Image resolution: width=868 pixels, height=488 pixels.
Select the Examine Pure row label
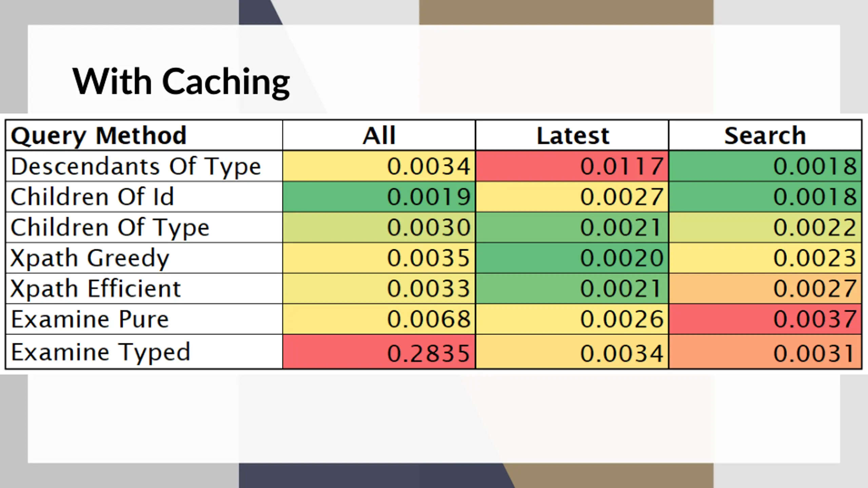[x=144, y=319]
